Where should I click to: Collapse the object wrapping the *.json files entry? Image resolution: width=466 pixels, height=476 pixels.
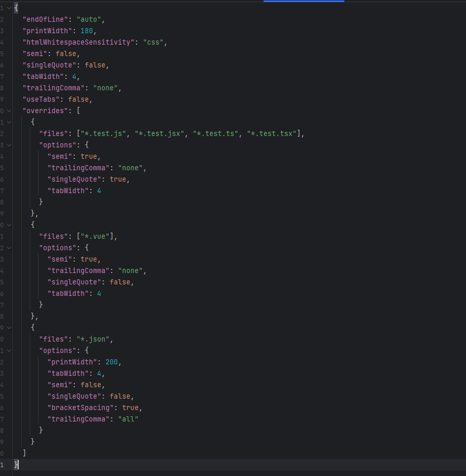click(x=9, y=328)
